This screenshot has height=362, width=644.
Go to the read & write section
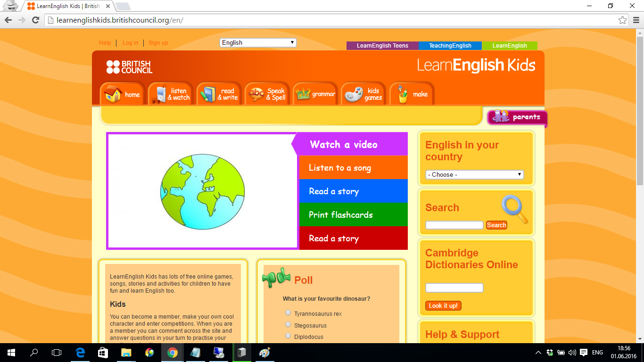click(219, 94)
